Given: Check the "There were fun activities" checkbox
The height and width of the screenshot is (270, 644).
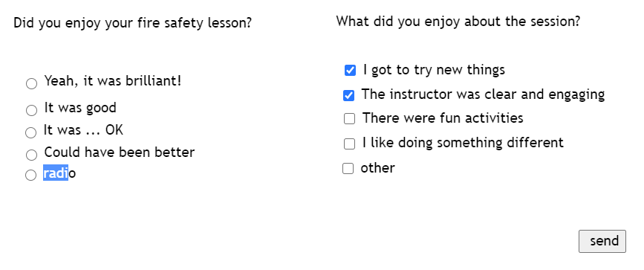Looking at the screenshot, I should (x=349, y=119).
